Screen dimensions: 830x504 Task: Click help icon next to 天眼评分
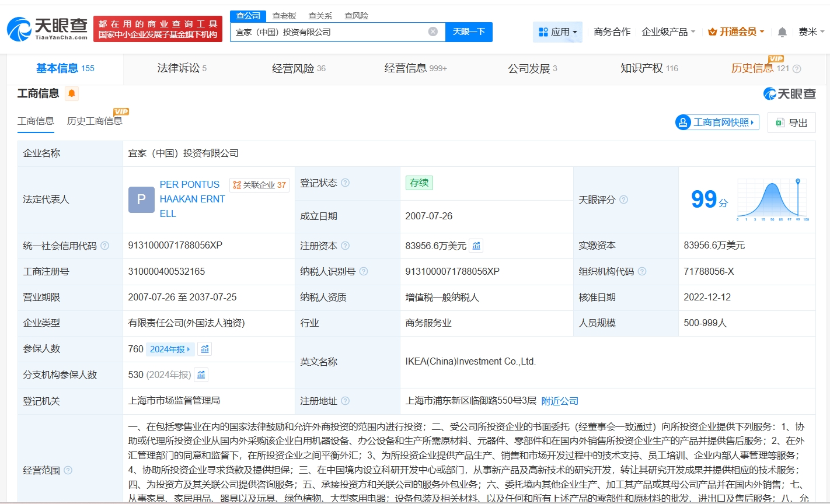point(623,200)
